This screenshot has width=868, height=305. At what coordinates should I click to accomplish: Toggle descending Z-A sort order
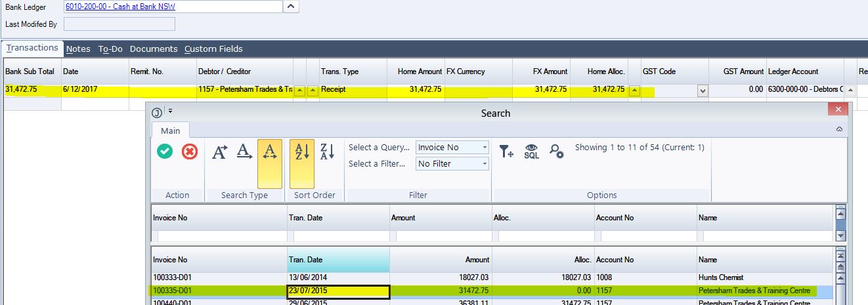[327, 152]
